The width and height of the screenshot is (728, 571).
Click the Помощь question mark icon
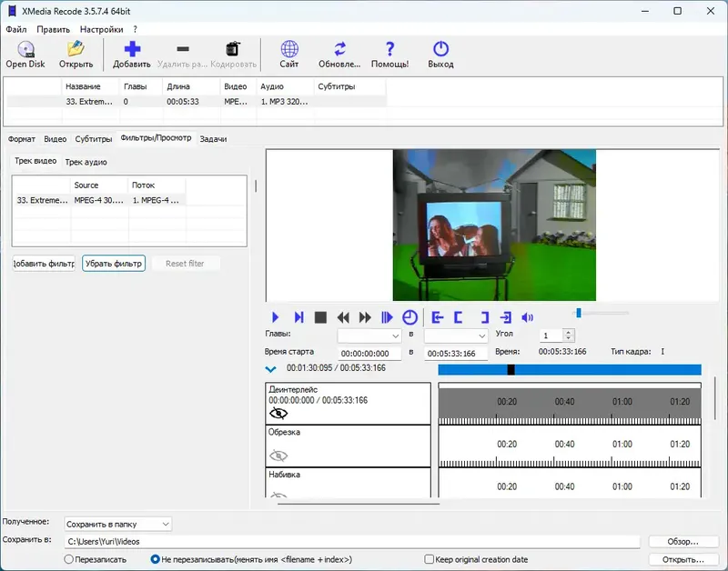click(x=389, y=51)
